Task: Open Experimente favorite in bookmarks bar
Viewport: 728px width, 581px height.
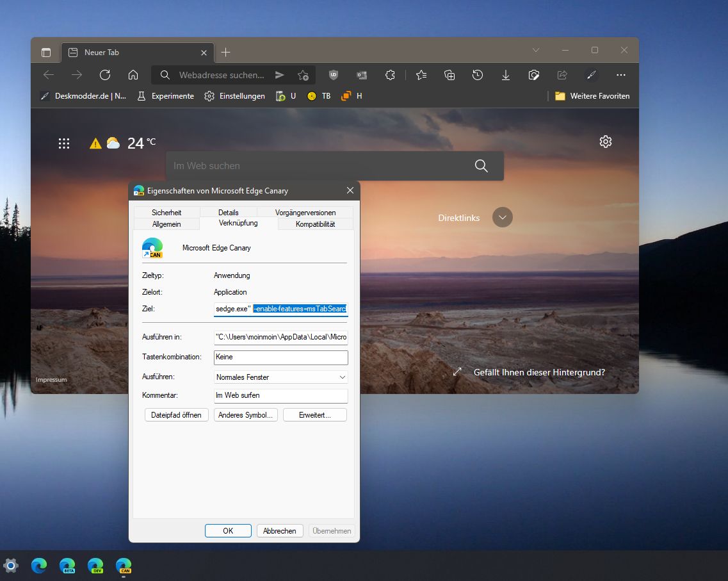Action: click(166, 96)
